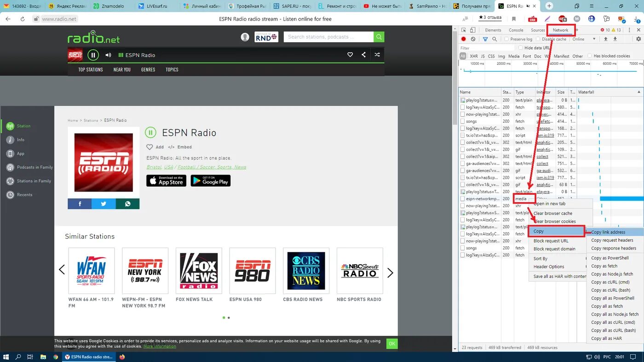Viewport: 644px width, 362px height.
Task: Filter network requests by Img
Action: point(501,56)
